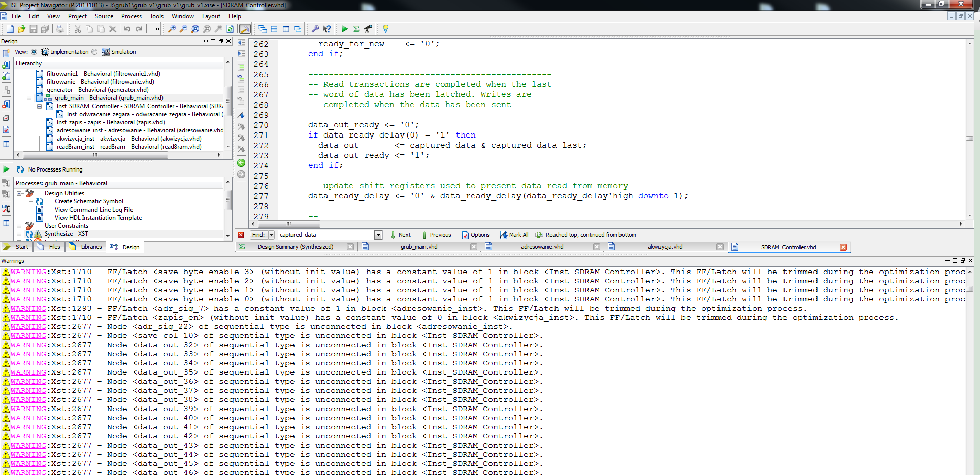Click the Cut scissors icon

[78, 29]
